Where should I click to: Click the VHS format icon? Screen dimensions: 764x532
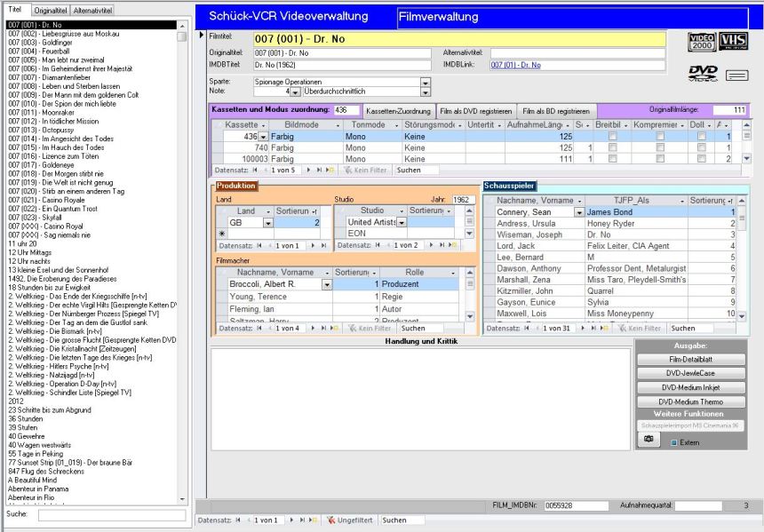[733, 41]
